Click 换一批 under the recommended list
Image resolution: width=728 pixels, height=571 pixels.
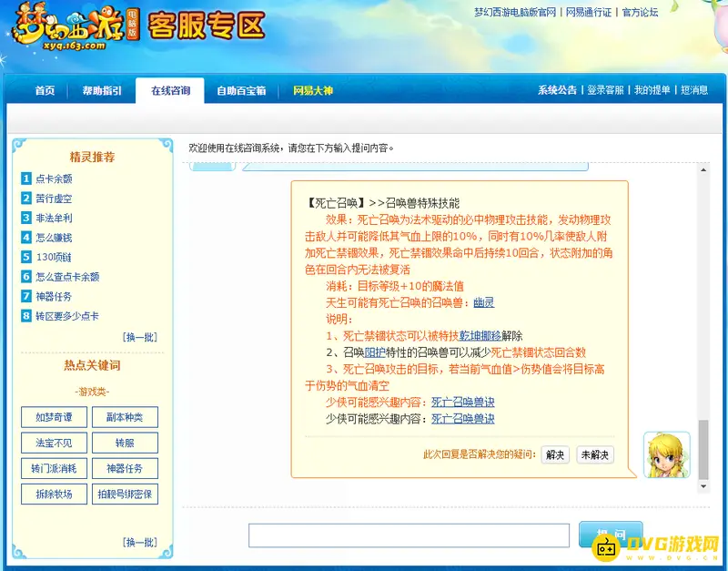point(140,337)
